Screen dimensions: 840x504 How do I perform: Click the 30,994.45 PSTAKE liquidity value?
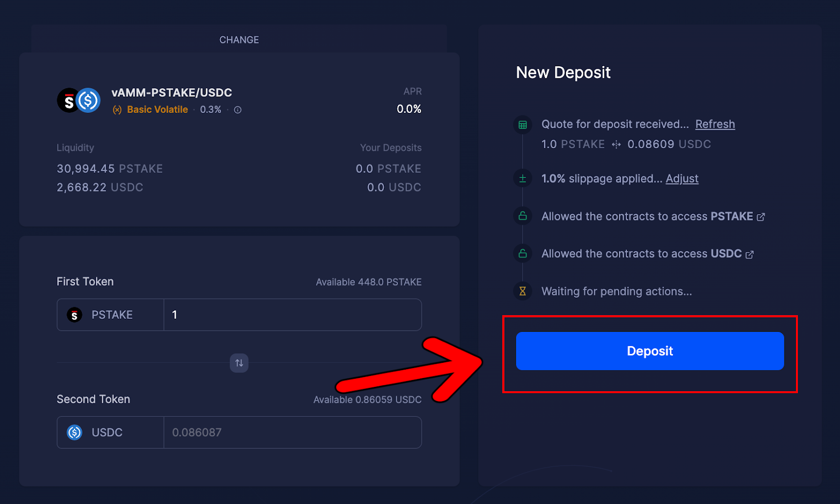point(110,169)
